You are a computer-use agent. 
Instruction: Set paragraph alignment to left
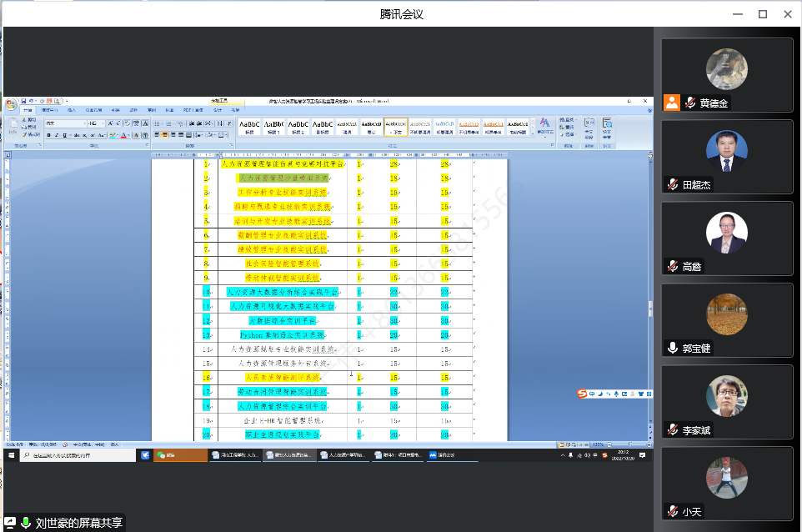coord(157,135)
